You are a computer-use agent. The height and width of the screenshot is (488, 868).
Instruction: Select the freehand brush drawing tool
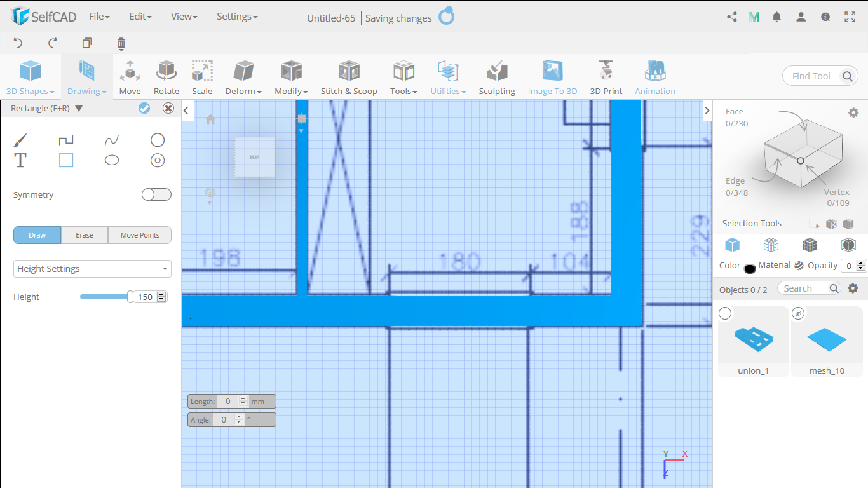20,140
